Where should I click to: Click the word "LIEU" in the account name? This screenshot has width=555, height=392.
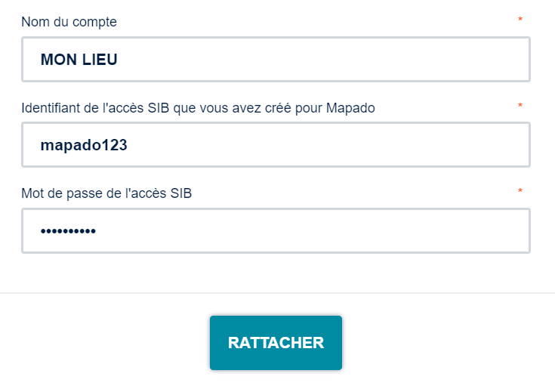click(x=99, y=60)
